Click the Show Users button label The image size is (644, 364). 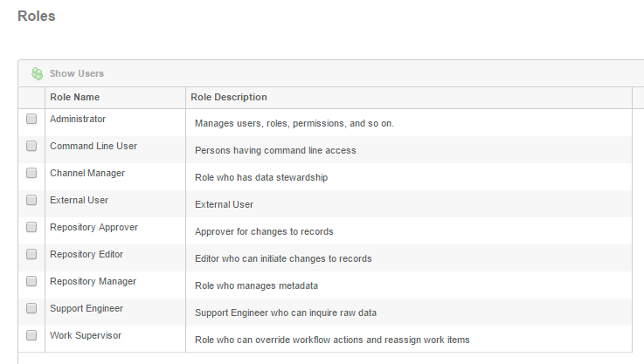pyautogui.click(x=77, y=73)
